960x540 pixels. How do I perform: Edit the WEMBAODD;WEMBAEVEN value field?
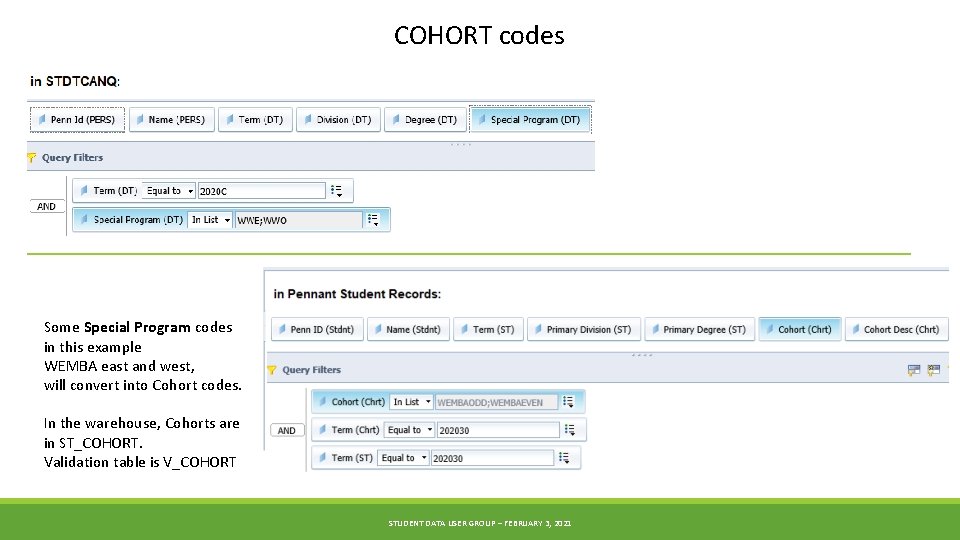[x=497, y=402]
